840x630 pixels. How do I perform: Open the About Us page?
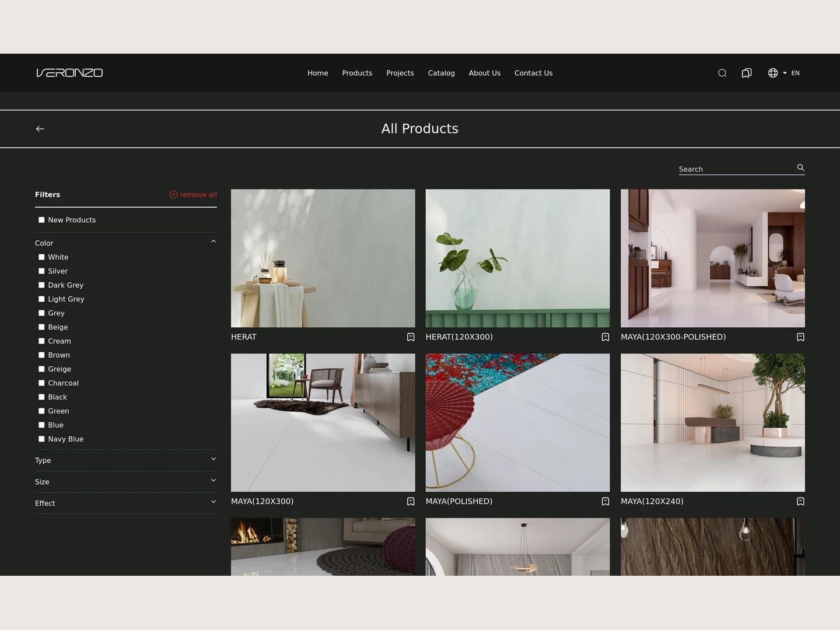[485, 73]
